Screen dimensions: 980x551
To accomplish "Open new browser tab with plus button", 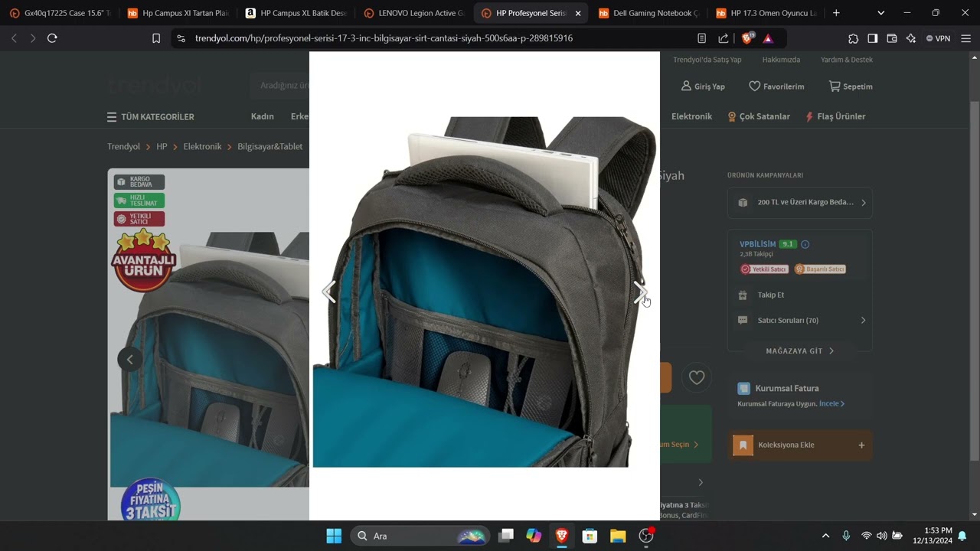I will click(x=836, y=13).
